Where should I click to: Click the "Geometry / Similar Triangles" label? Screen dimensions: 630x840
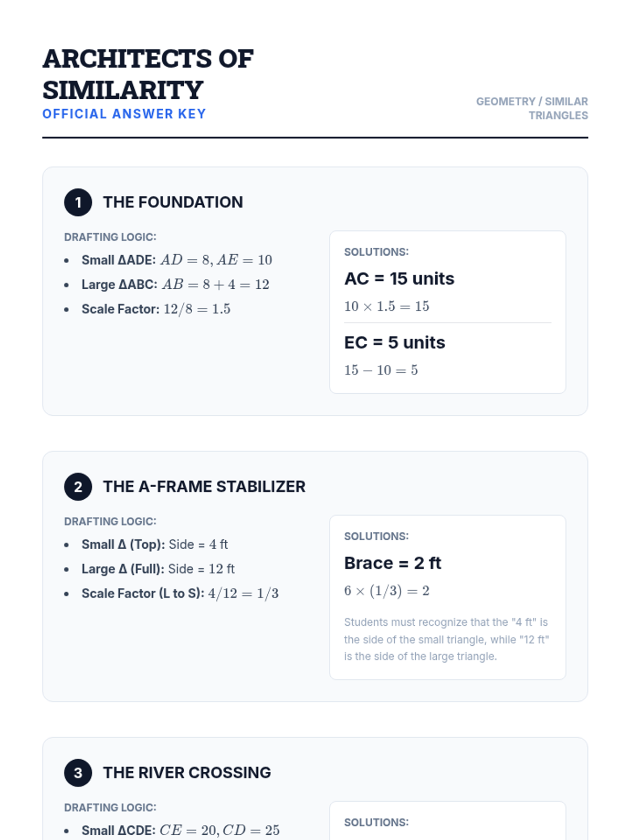[531, 108]
